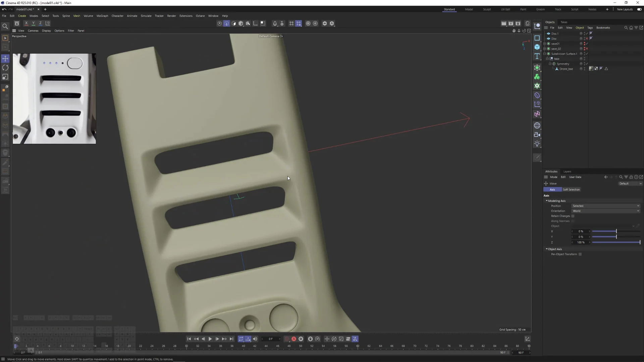Open Bookmarks menu in Objects manager

603,28
